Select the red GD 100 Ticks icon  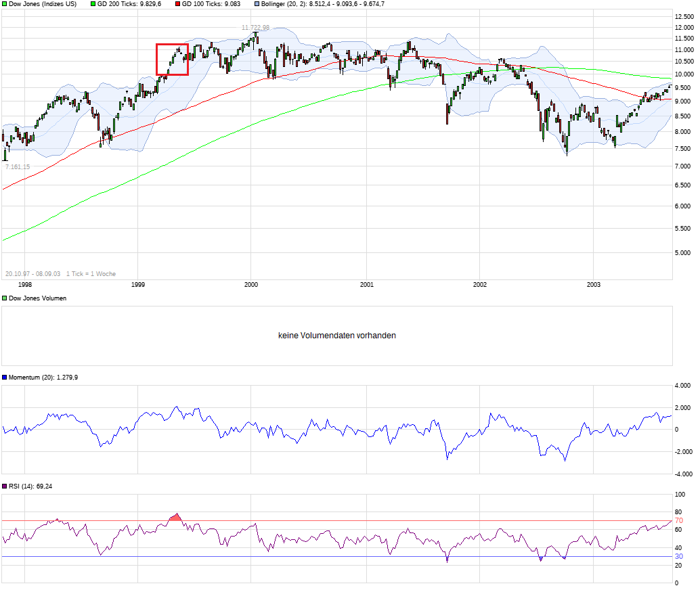178,4
